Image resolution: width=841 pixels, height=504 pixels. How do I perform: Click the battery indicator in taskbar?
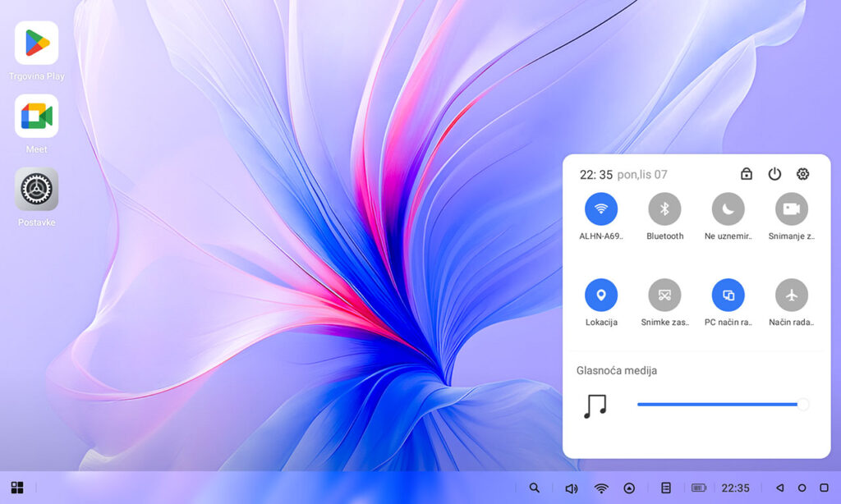click(x=699, y=488)
